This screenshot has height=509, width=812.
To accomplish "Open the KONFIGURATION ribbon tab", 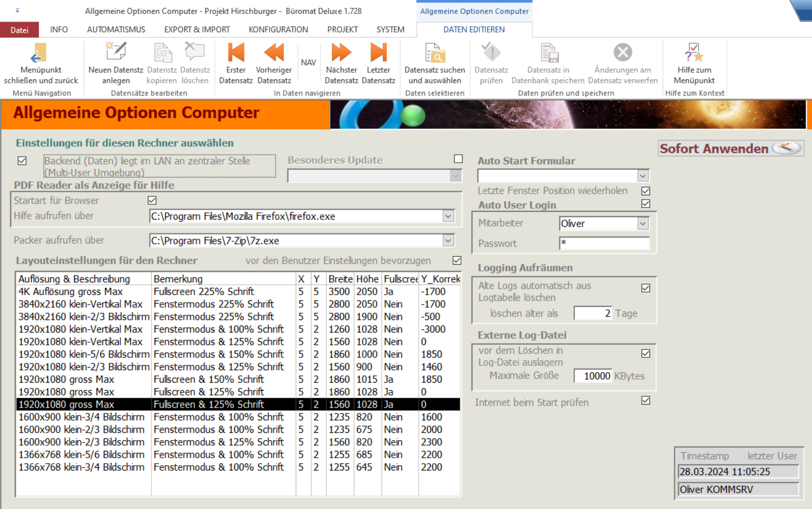I will (x=278, y=30).
